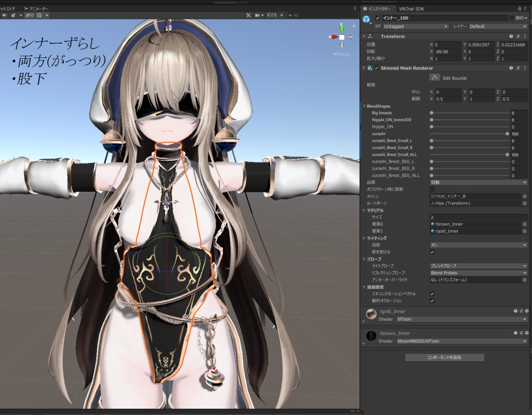Open Transform component presets icon
Screen dimensions: 532x415
518,36
